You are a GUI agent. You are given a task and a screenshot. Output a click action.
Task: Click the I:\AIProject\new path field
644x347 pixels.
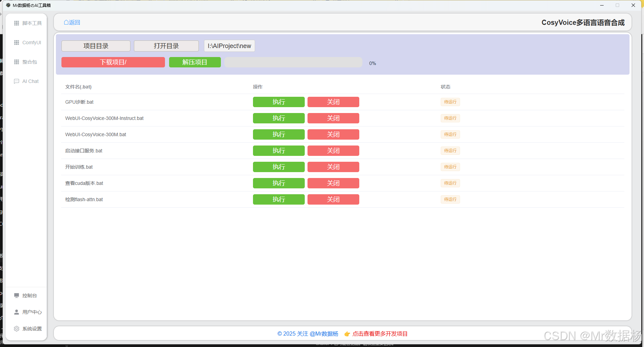230,46
